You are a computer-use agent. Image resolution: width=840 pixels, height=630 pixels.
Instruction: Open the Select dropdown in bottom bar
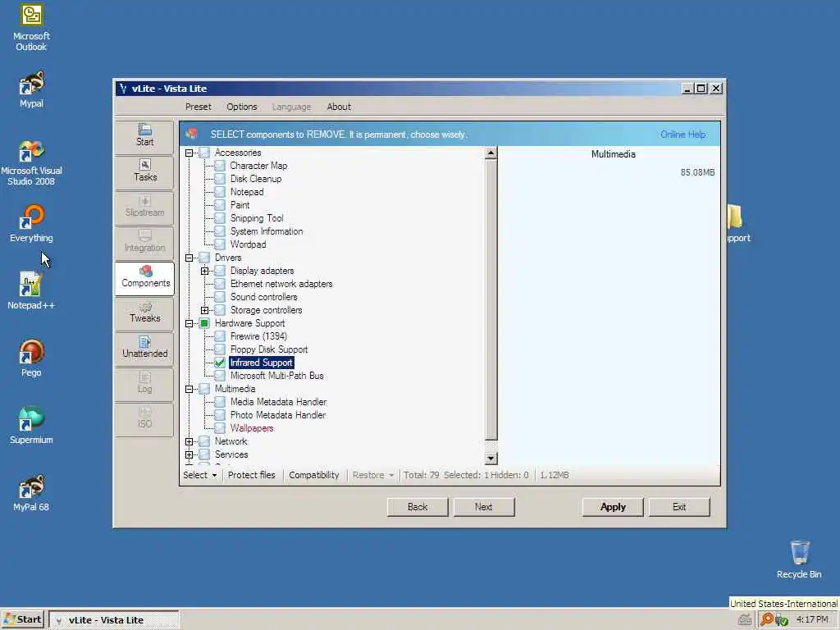[200, 475]
